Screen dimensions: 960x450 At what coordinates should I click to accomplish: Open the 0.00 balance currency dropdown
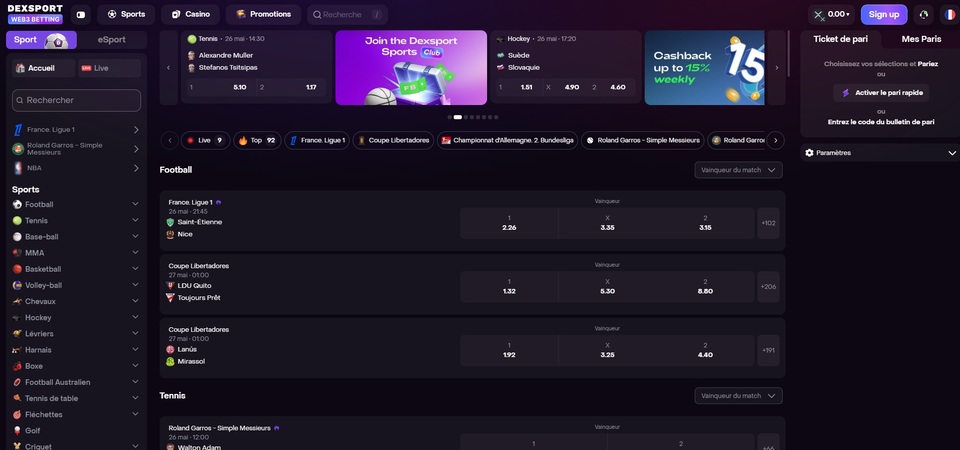831,14
